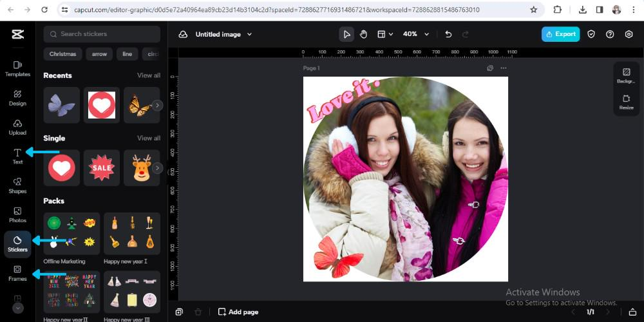Viewport: 644px width, 322px height.
Task: Add the heart sticker in Recents
Action: (102, 105)
